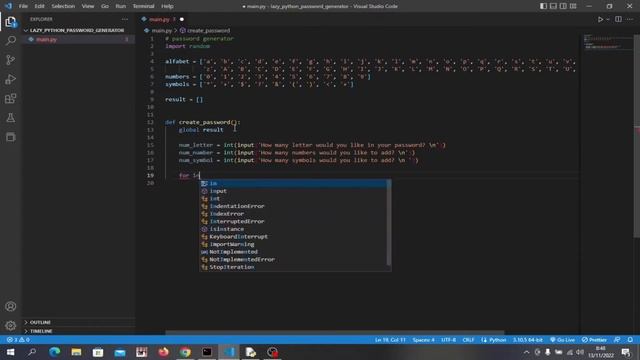
Task: Open the Extensions view
Action: tap(11, 98)
